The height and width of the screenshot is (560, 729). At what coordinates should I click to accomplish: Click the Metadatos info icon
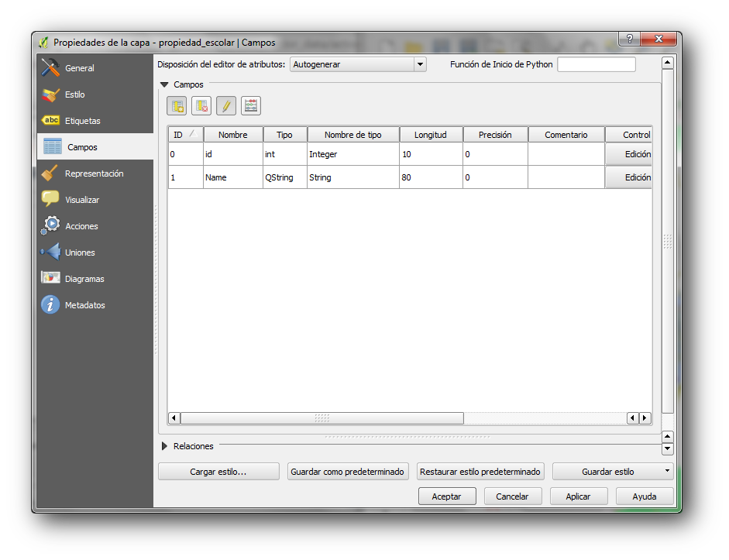pyautogui.click(x=50, y=305)
